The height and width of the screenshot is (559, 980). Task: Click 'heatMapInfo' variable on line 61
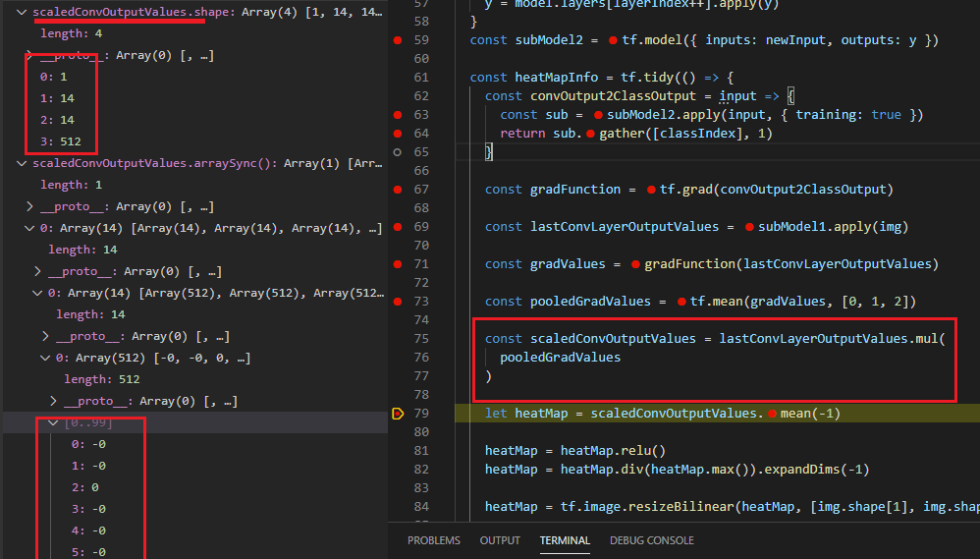point(556,78)
